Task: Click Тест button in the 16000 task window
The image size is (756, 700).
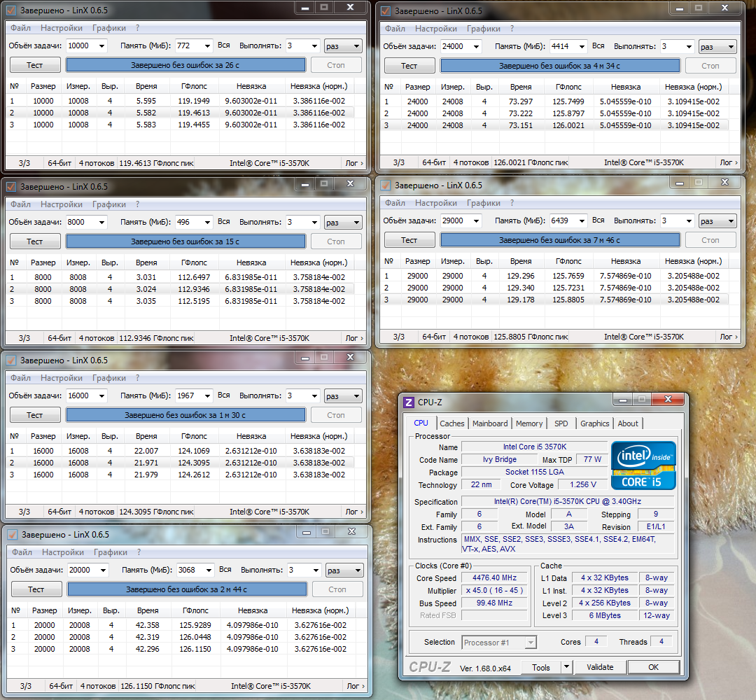Action: pyautogui.click(x=35, y=415)
